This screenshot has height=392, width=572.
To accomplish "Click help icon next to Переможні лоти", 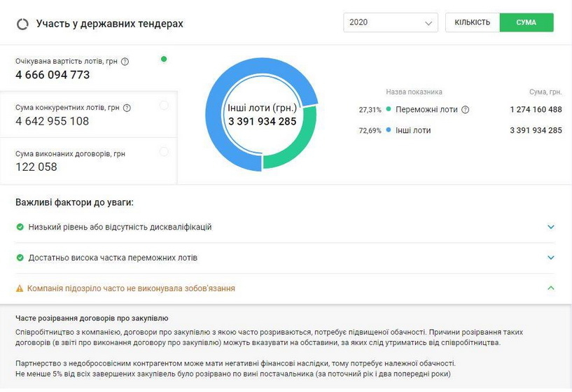I will coord(466,110).
